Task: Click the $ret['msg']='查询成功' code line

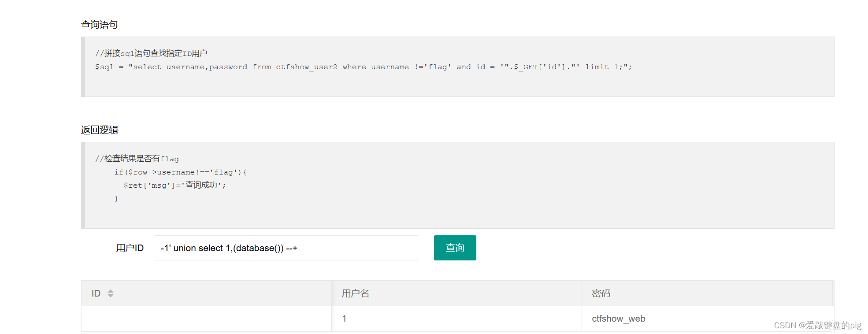Action: pos(174,185)
